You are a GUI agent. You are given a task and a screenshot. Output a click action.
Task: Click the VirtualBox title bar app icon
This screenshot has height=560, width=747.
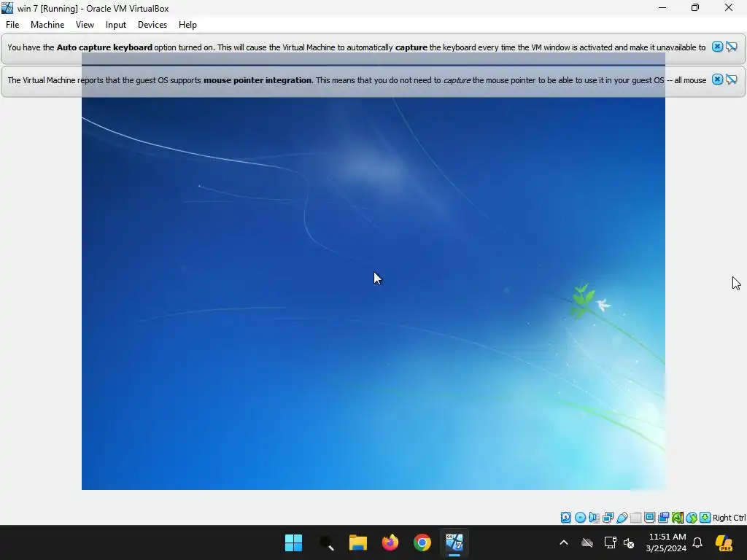click(7, 8)
